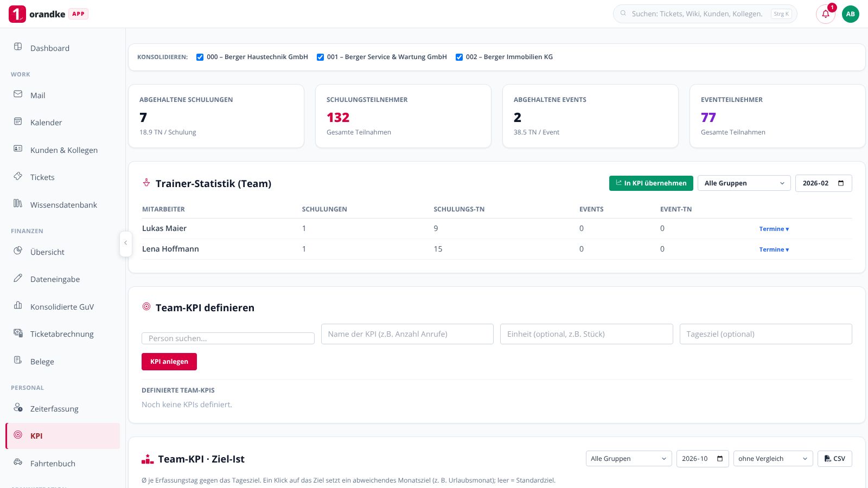Open Konsolidierte GuV in sidebar
This screenshot has height=488, width=868.
(62, 307)
